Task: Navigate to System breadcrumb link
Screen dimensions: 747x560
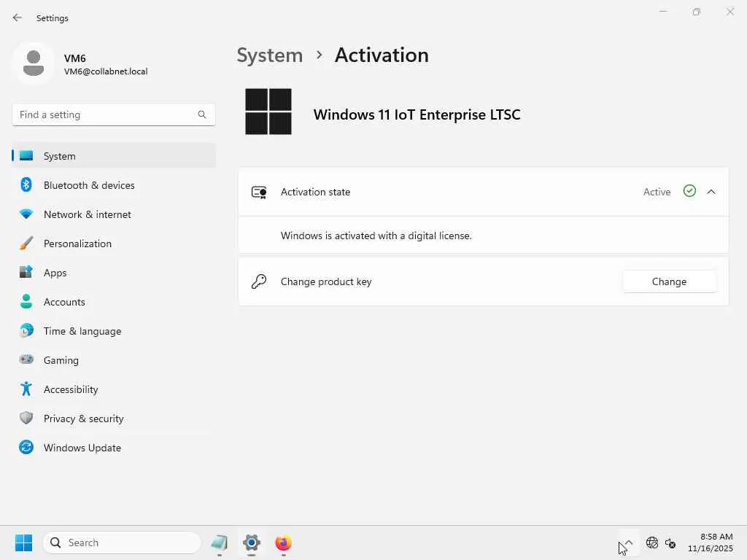Action: 269,55
